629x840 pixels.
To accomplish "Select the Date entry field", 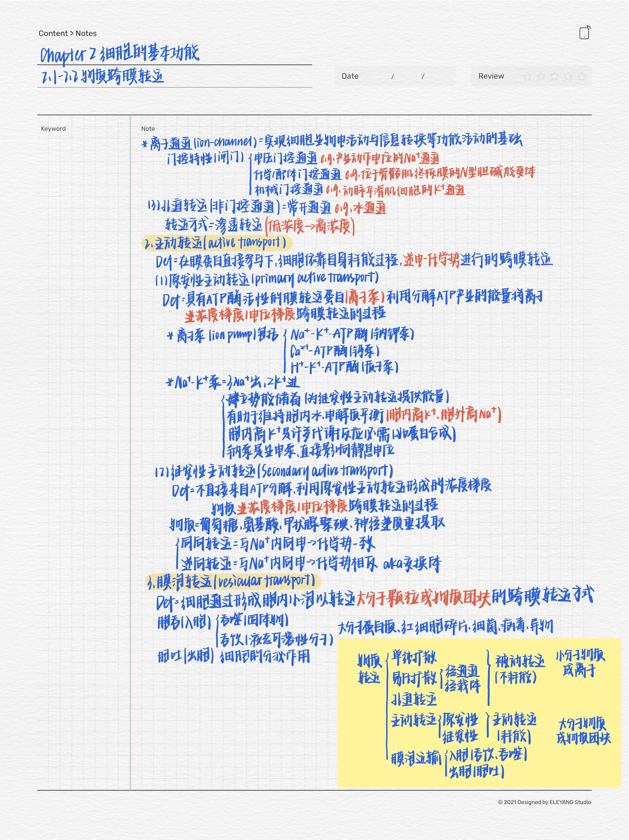I will [x=395, y=76].
